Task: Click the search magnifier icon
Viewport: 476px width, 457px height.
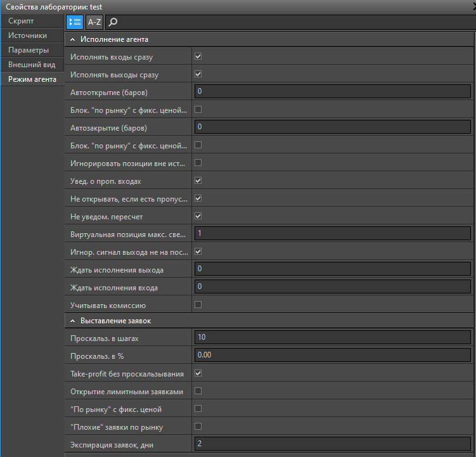Action: point(113,22)
